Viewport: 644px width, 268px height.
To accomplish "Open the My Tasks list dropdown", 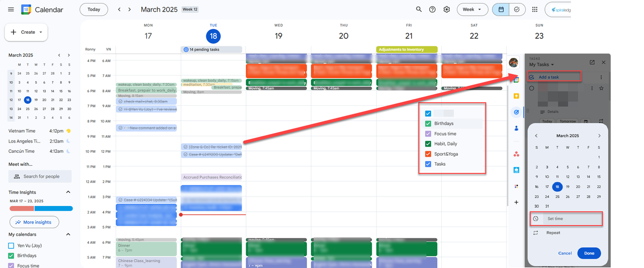I will (x=541, y=64).
